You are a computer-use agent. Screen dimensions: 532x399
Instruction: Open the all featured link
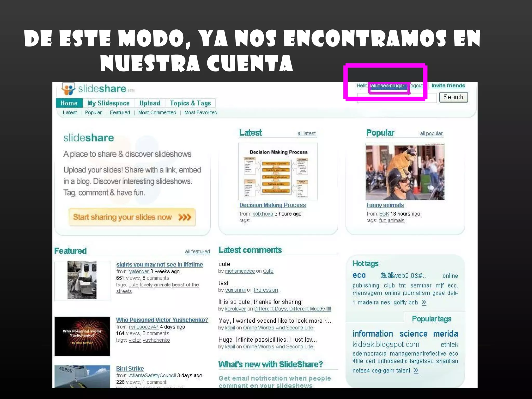pos(197,251)
